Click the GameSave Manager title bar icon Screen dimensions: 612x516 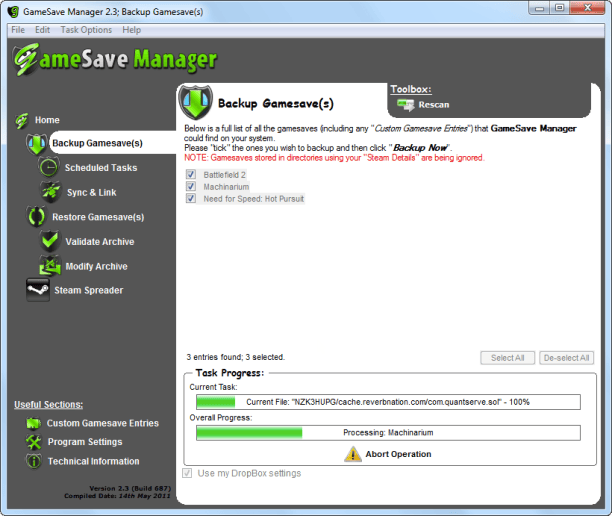pyautogui.click(x=13, y=12)
